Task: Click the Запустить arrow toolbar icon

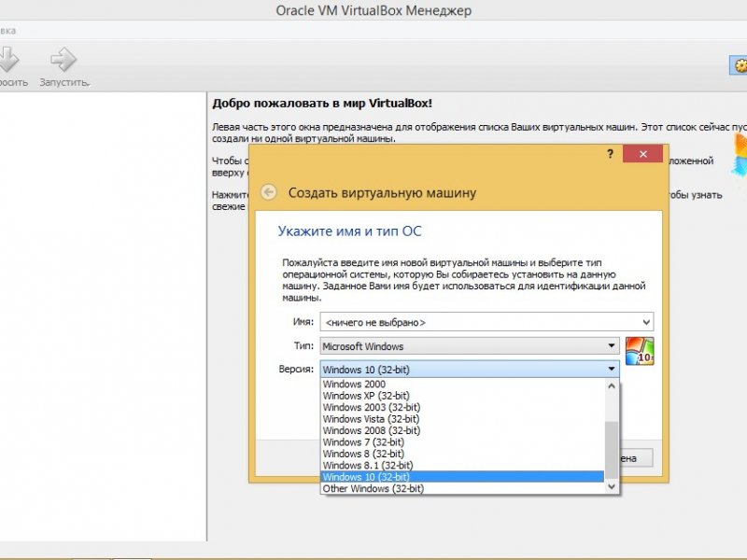Action: [63, 60]
